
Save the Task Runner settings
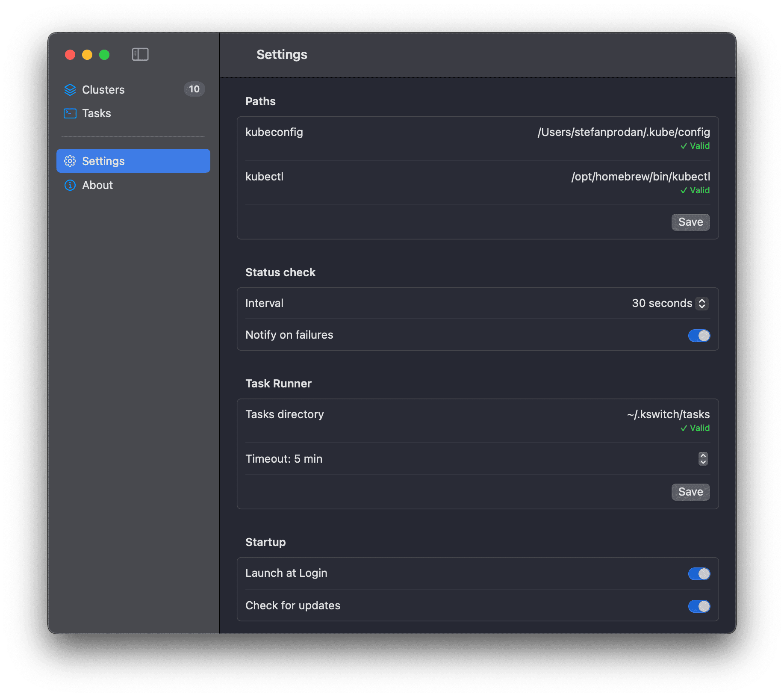690,492
